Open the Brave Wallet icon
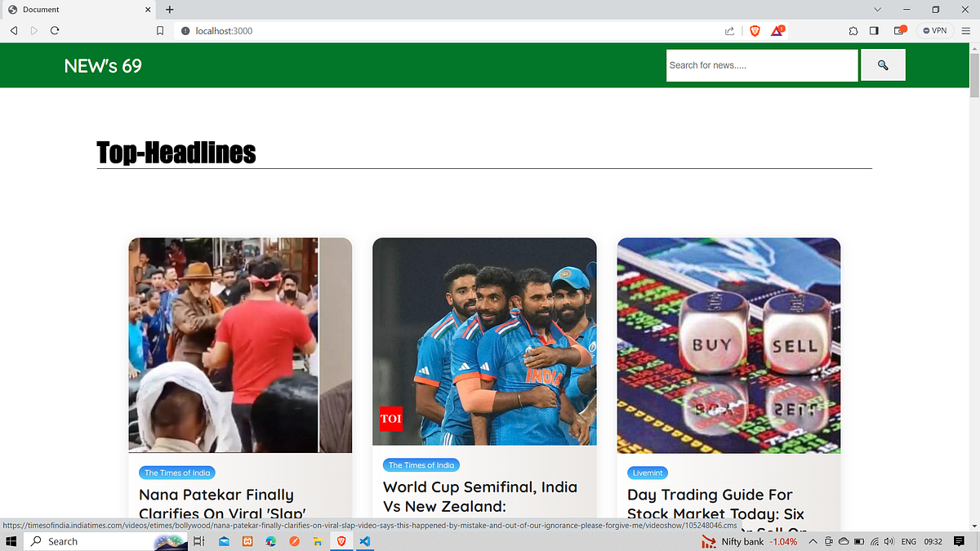Image resolution: width=980 pixels, height=551 pixels. point(897,30)
